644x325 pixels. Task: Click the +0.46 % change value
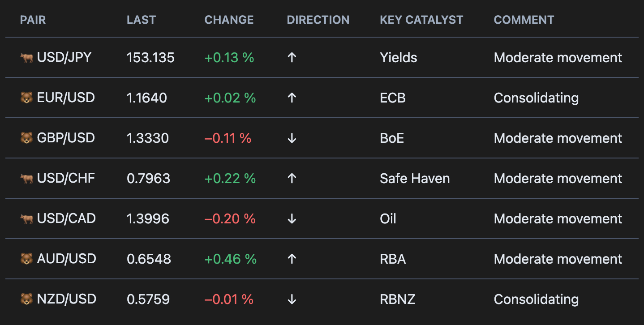coord(230,259)
